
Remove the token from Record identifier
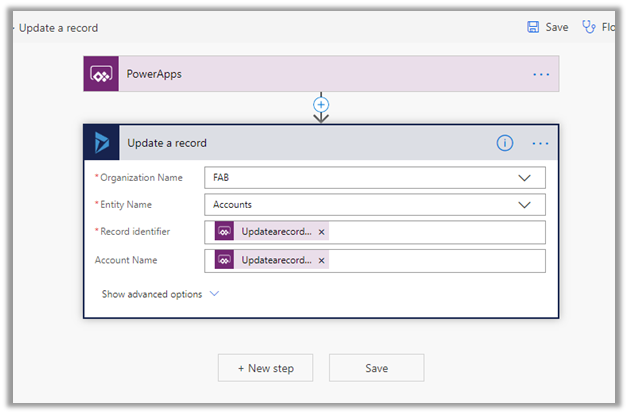(x=321, y=232)
